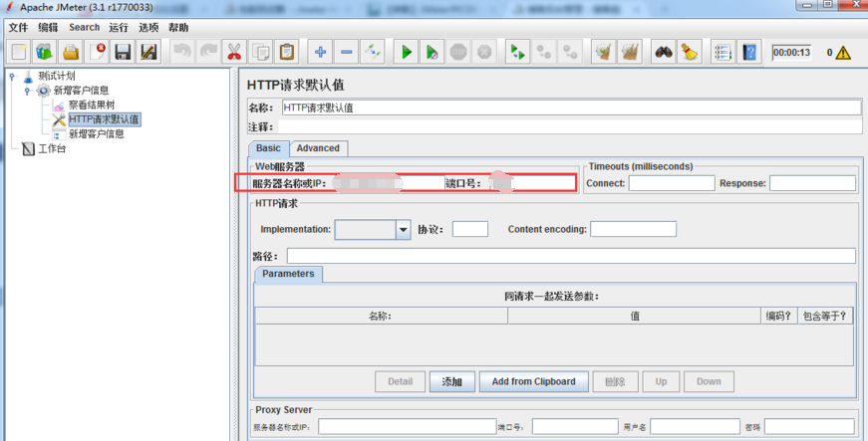The width and height of the screenshot is (868, 441).
Task: Open the Help book icon
Action: click(748, 53)
